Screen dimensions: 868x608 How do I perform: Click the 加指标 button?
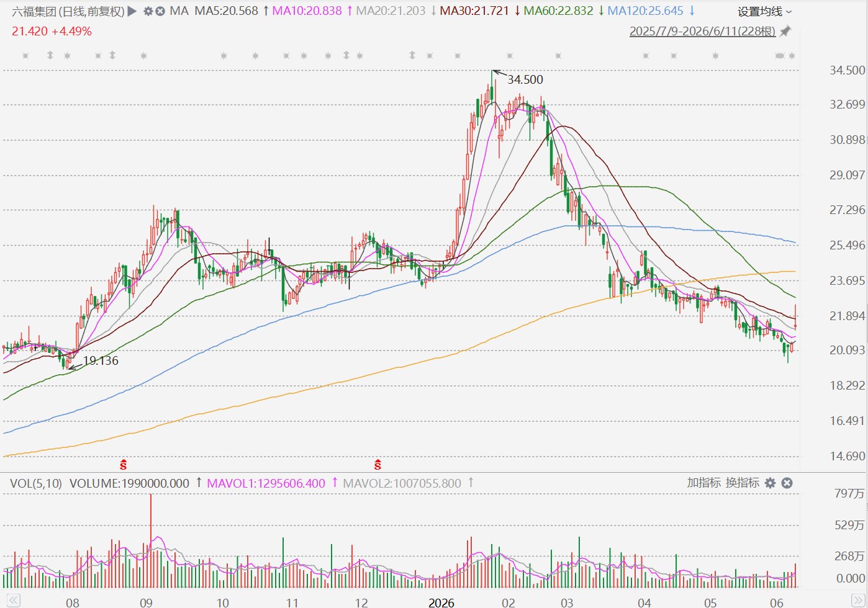(x=703, y=483)
